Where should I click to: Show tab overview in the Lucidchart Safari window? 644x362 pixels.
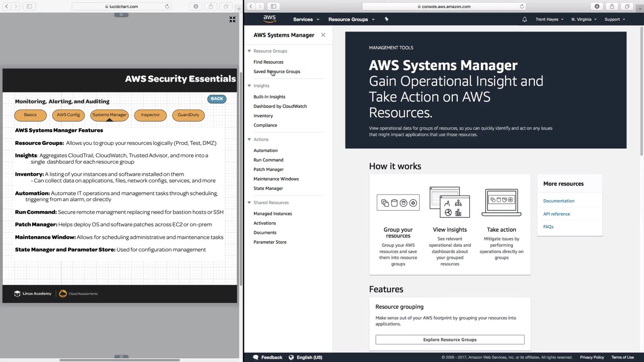226,6
